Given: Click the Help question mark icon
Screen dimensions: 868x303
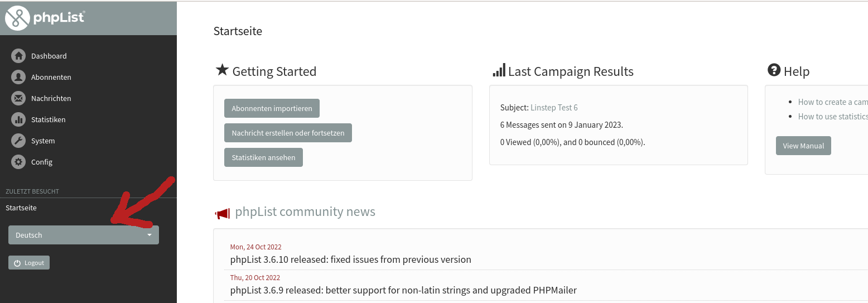Looking at the screenshot, I should click(x=774, y=70).
